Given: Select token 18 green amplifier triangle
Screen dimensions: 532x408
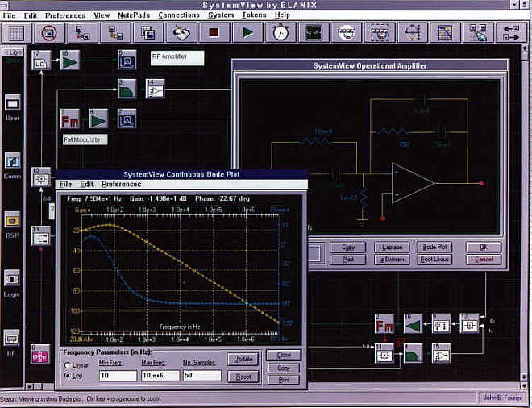Looking at the screenshot, I should (x=70, y=60).
